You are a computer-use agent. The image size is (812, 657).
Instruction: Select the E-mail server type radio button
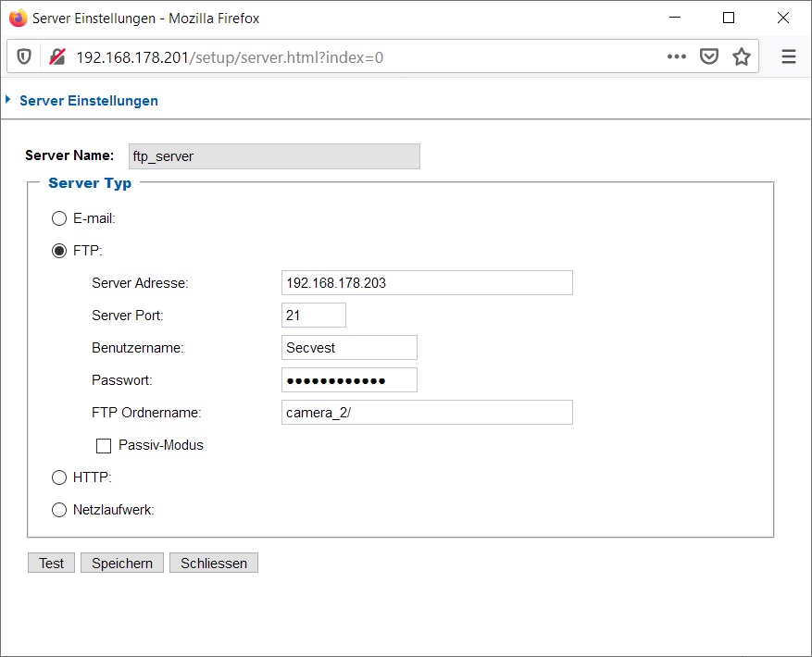click(x=59, y=219)
